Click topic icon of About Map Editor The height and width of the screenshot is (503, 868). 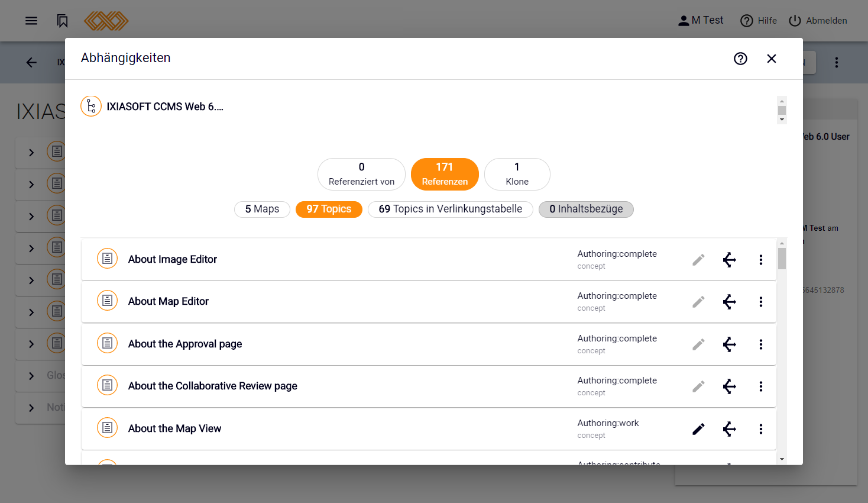pyautogui.click(x=107, y=301)
